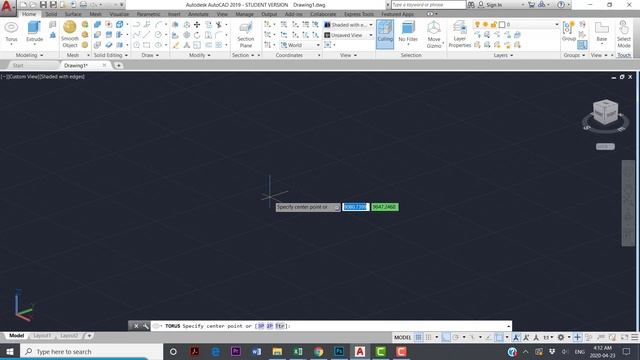Expand the Modeling panel
The image size is (640, 360).
(29, 55)
